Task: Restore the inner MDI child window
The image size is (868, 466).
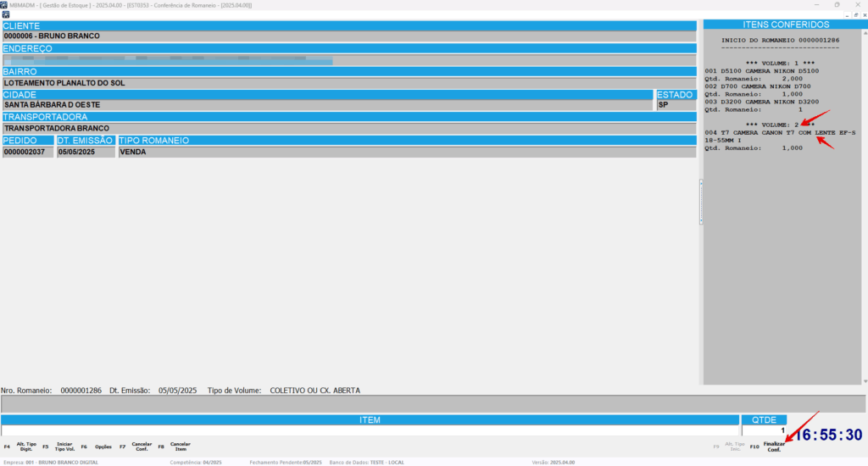Action: click(x=856, y=15)
